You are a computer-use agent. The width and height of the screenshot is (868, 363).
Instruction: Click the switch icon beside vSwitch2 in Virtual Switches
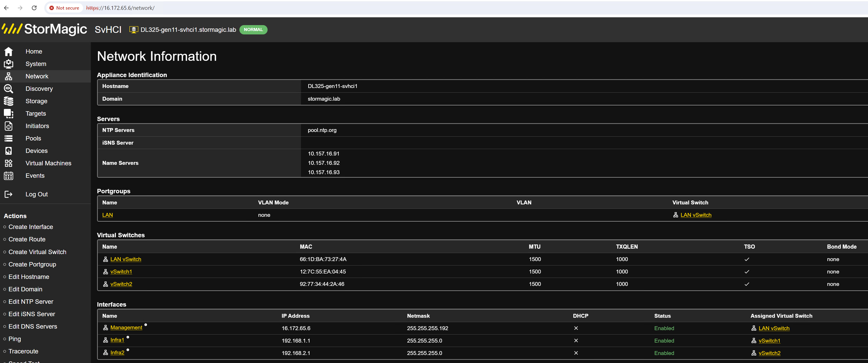[106, 284]
